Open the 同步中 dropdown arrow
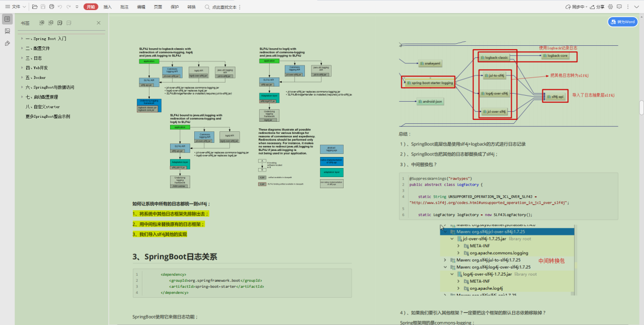The width and height of the screenshot is (644, 325). pos(587,7)
